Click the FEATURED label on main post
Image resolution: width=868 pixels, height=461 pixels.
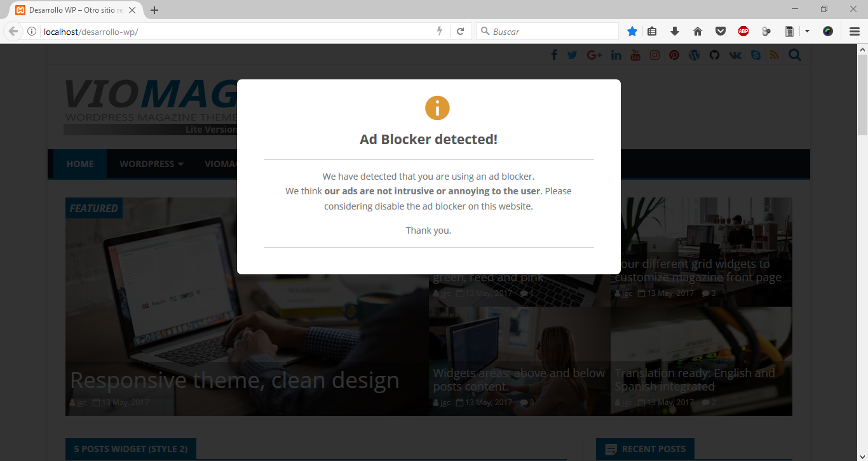(x=94, y=208)
